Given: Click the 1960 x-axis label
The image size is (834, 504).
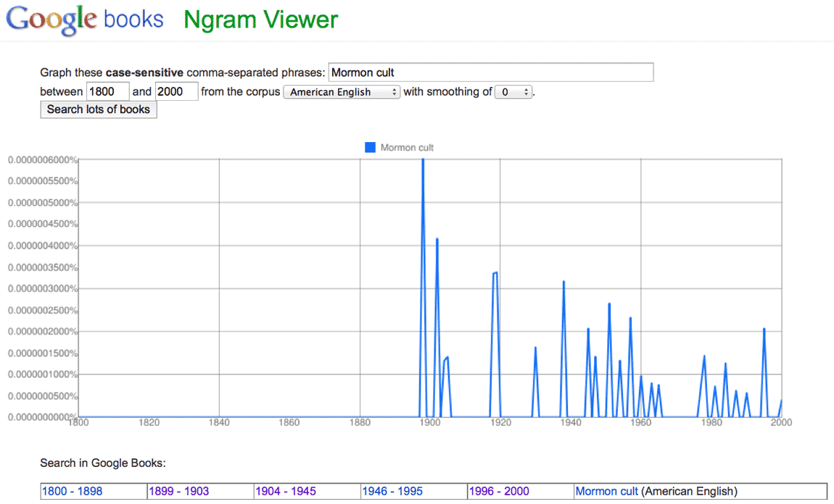Looking at the screenshot, I should tap(640, 423).
